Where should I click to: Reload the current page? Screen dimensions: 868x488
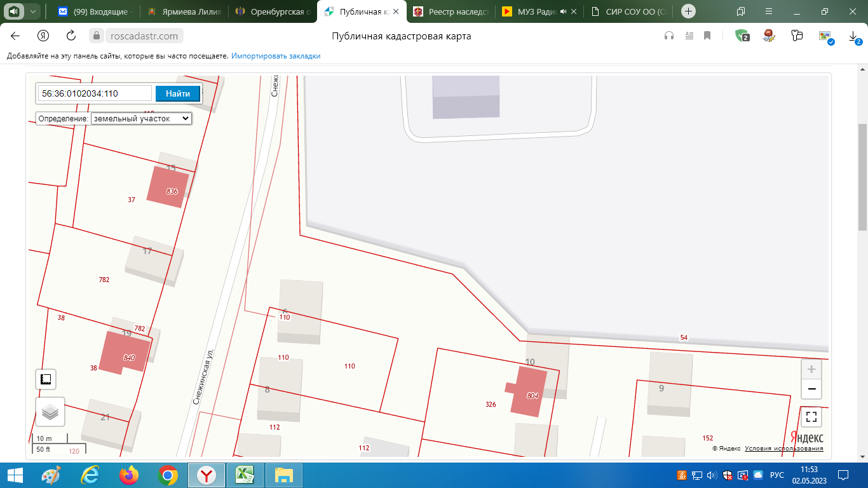tap(71, 36)
